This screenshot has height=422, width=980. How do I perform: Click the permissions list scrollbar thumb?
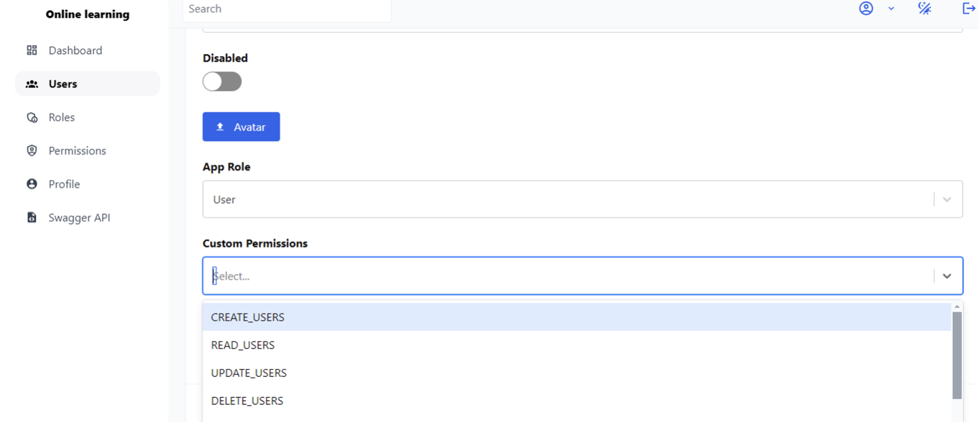(x=957, y=356)
